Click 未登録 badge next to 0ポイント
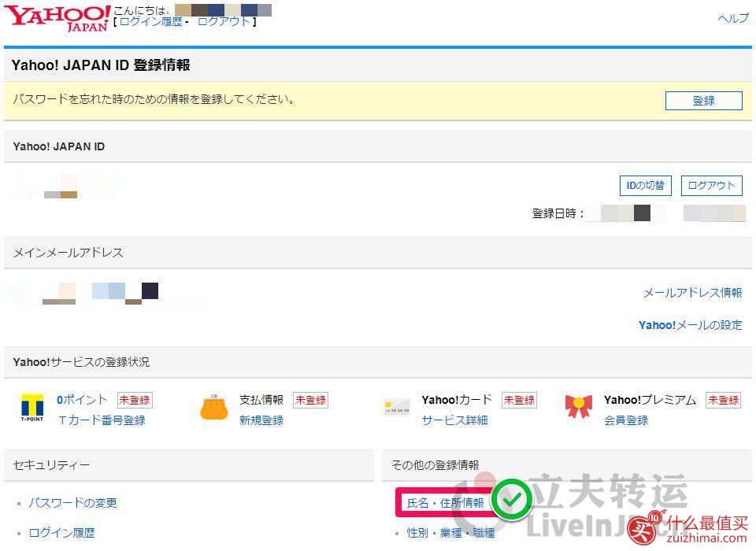 click(135, 400)
